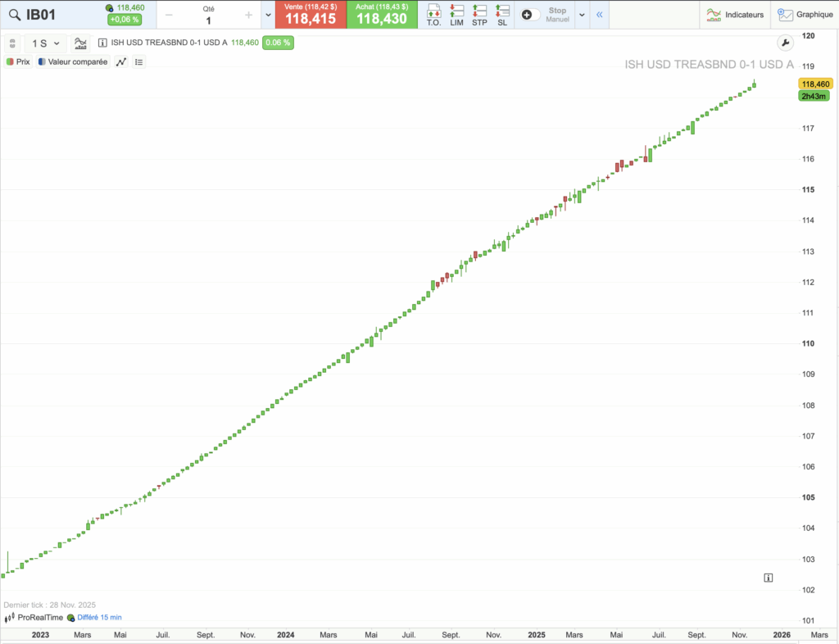Viewport: 839px width, 644px height.
Task: Click the yellow 118,460 price label
Action: 814,84
